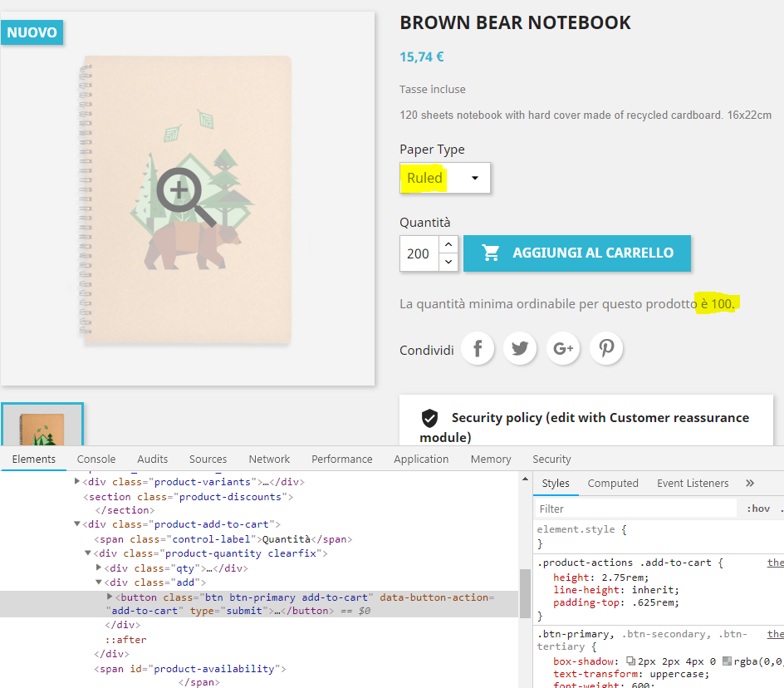
Task: Share product on Facebook
Action: click(478, 348)
